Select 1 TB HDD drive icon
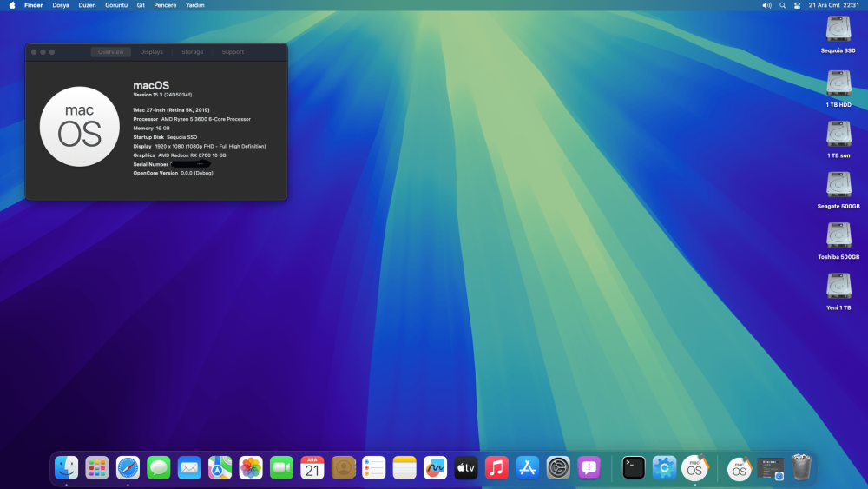Screen dimensions: 868x489 [x=838, y=83]
